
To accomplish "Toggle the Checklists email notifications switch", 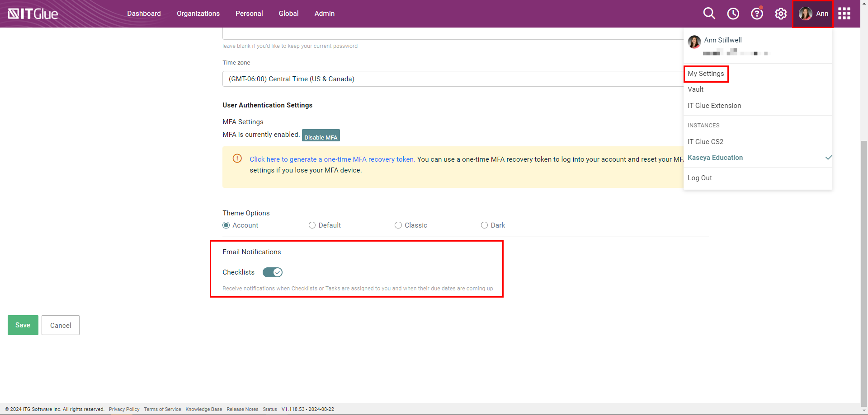I will coord(273,272).
